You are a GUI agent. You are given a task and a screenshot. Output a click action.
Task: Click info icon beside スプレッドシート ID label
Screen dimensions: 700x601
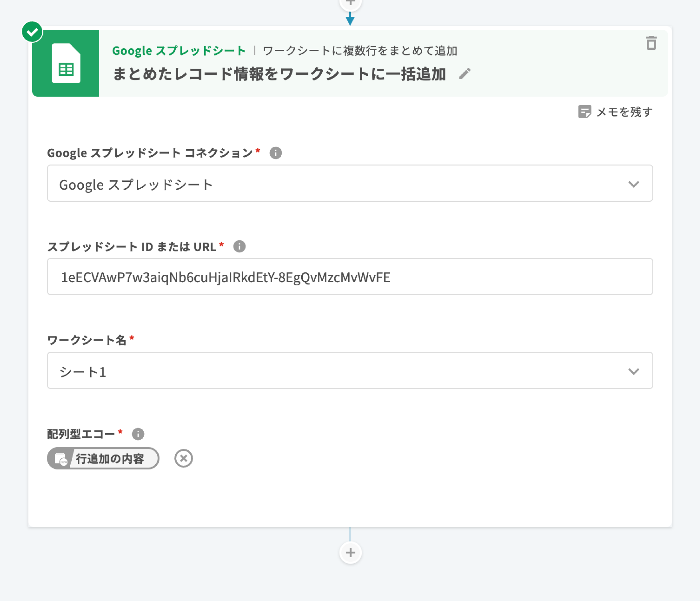point(239,247)
